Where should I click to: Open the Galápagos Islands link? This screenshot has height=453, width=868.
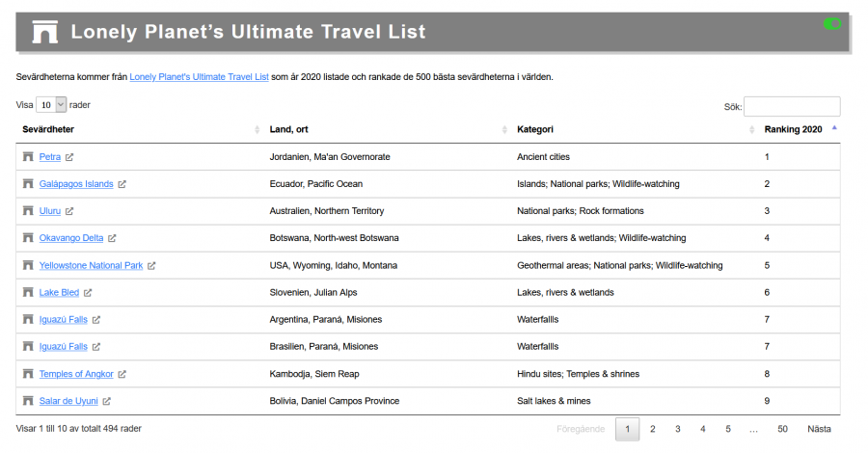point(76,184)
